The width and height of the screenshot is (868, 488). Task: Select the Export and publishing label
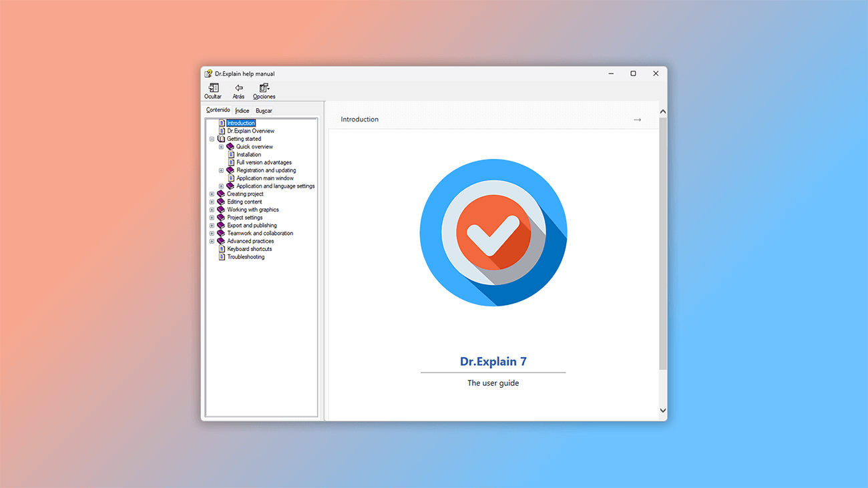(x=252, y=226)
